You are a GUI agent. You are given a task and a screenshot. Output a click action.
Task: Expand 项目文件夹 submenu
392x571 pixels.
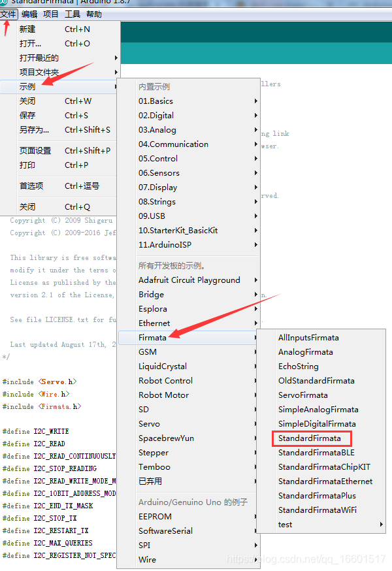[60, 72]
